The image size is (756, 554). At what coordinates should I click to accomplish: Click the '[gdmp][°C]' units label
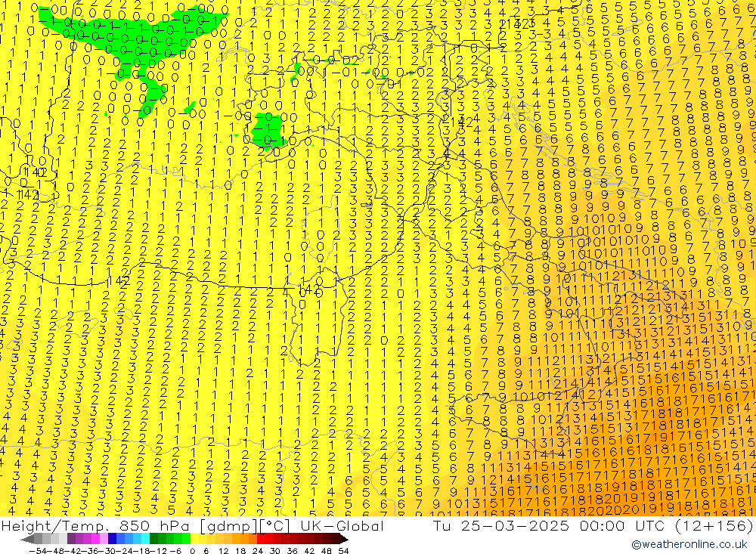[x=246, y=526]
